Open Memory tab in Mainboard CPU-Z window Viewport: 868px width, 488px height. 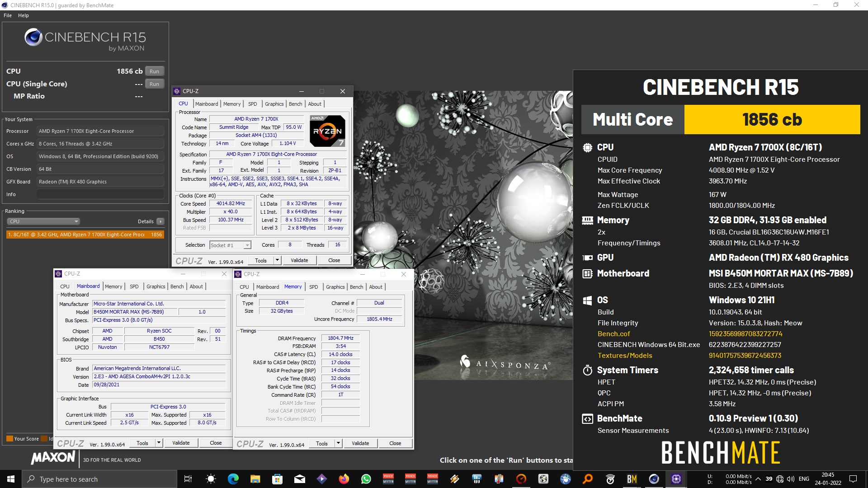[113, 286]
